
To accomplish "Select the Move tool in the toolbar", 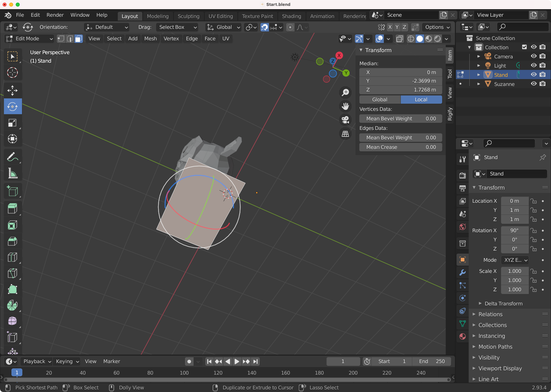I will pyautogui.click(x=12, y=90).
